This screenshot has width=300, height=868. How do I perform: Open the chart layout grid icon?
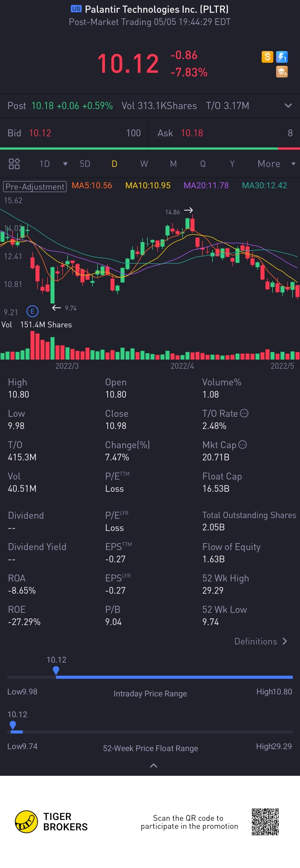[14, 164]
